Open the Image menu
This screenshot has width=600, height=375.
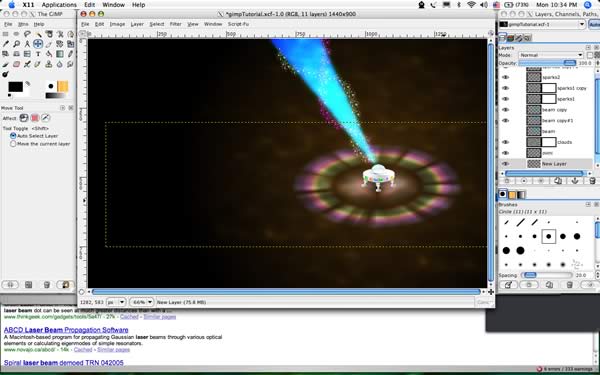(x=117, y=24)
